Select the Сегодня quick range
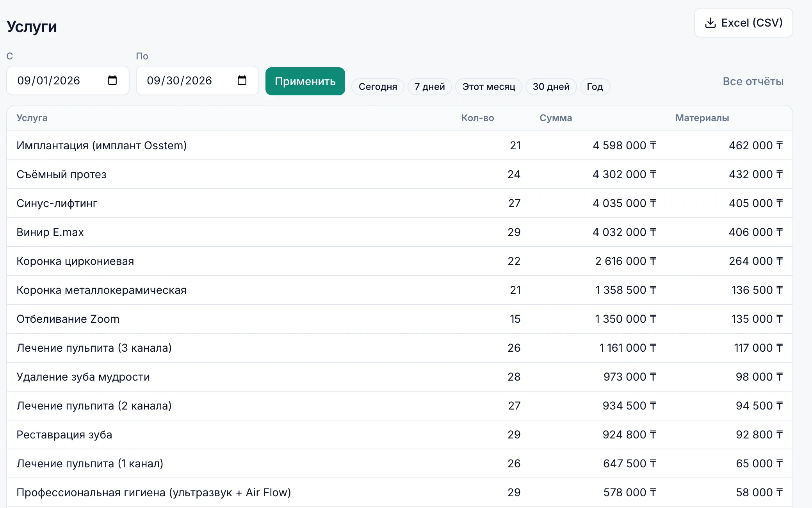Viewport: 812px width, 508px height. pyautogui.click(x=378, y=87)
